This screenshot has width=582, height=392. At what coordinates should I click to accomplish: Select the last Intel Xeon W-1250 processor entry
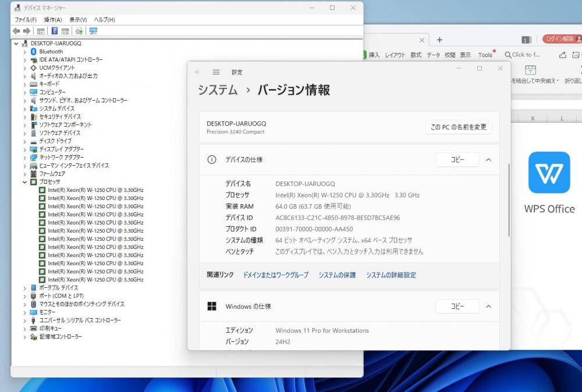(95, 280)
